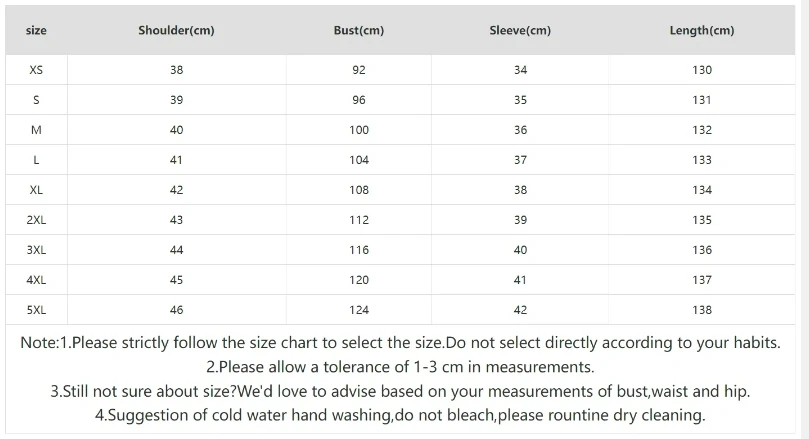Click the bust value 104 for size L
Viewport: 809px width, 439px height.
coord(359,160)
